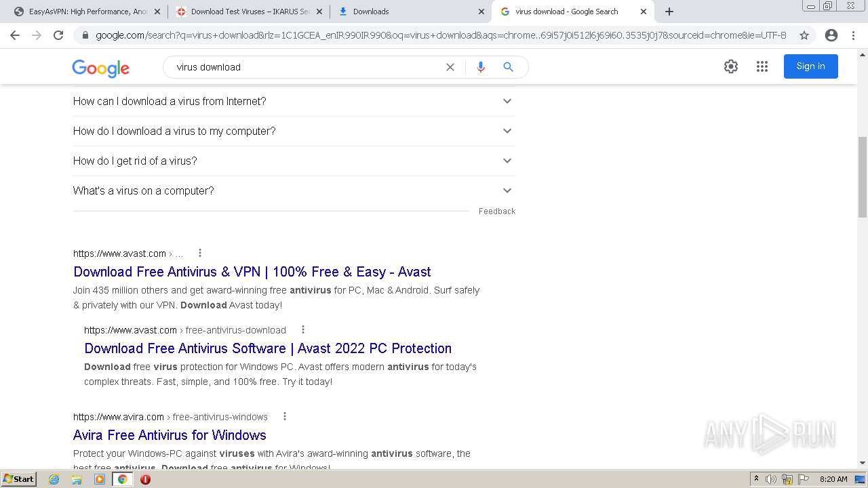Click the taskbar clock showing 8:20 AM
Screen dimensions: 868x488
[x=833, y=479]
